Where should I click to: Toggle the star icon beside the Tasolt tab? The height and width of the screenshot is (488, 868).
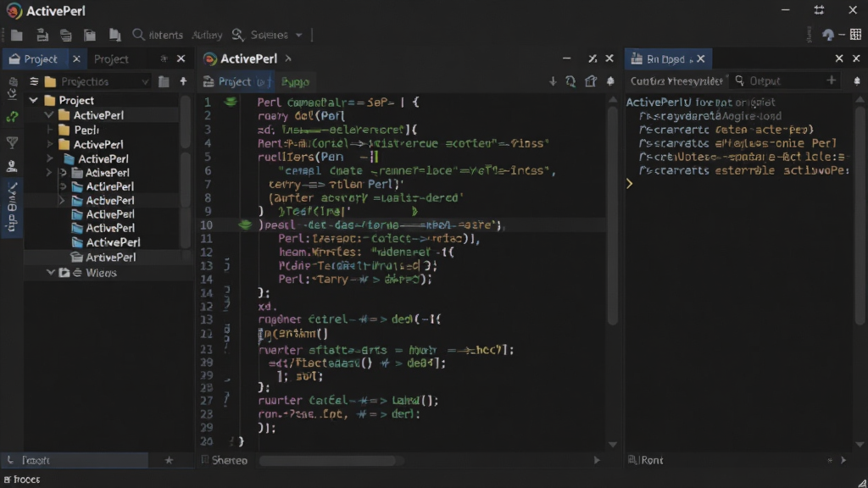pos(169,460)
